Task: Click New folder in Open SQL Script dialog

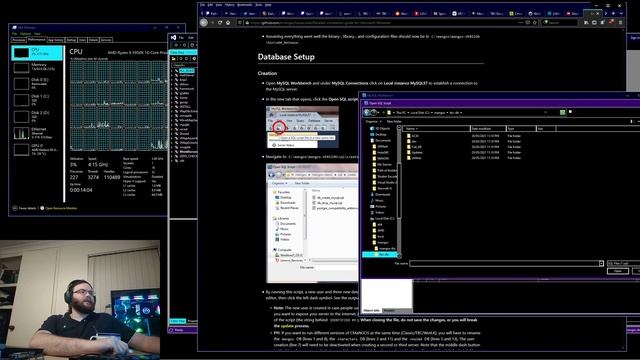Action: pos(394,121)
